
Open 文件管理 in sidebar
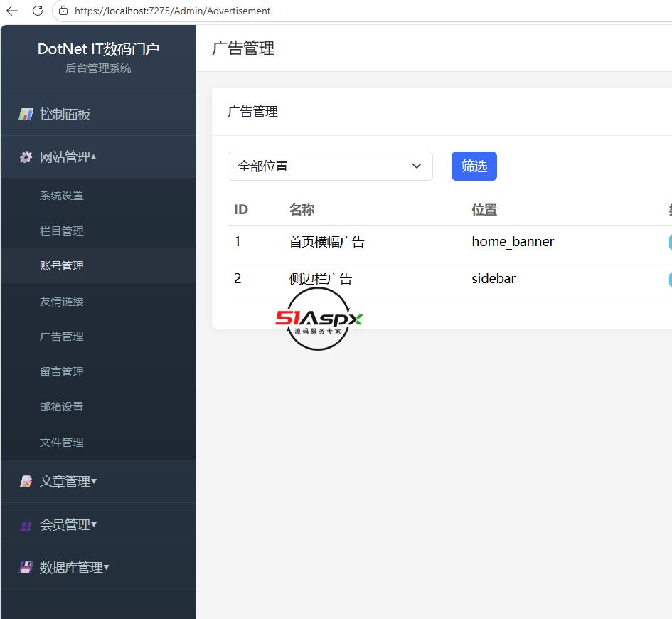(x=62, y=442)
